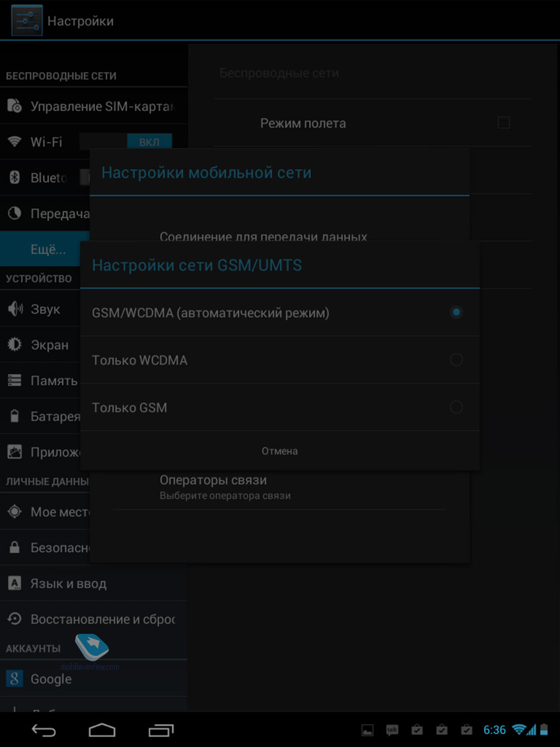Toggle the Режим полета checkbox
Image resolution: width=560 pixels, height=747 pixels.
coord(503,123)
